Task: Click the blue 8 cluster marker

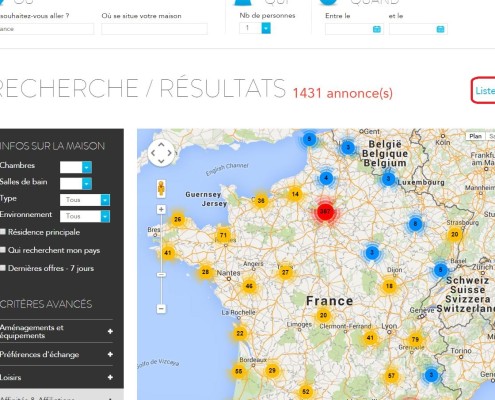Action: (x=415, y=224)
